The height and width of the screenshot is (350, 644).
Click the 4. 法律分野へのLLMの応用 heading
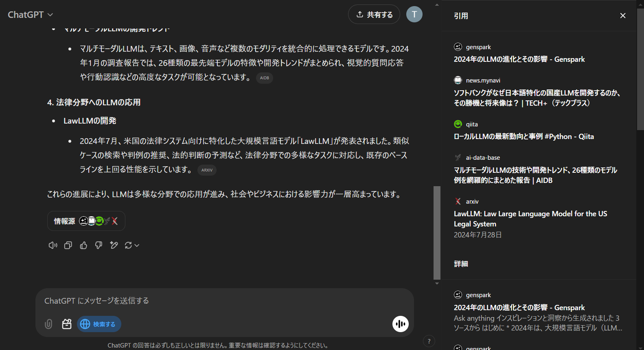click(94, 102)
